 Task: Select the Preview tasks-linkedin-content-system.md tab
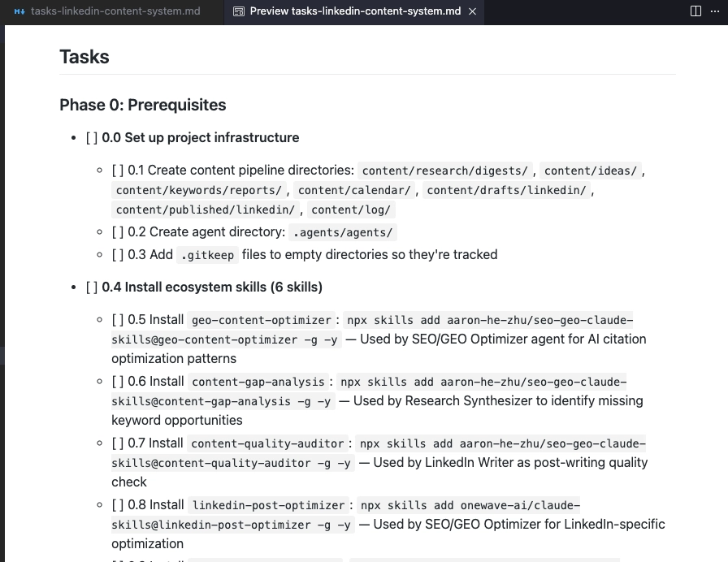[x=355, y=11]
